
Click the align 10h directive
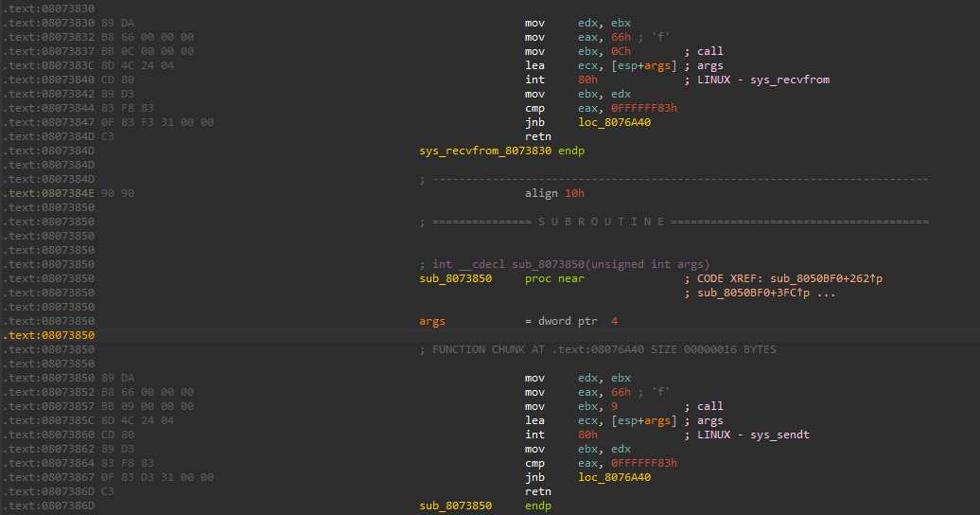pyautogui.click(x=555, y=193)
